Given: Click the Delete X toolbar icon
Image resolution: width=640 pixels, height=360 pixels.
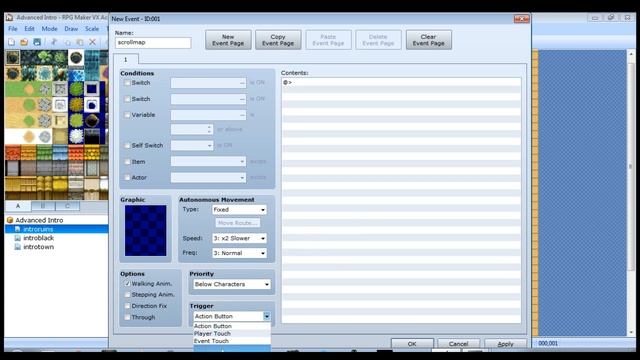Looking at the screenshot, I should (x=93, y=42).
